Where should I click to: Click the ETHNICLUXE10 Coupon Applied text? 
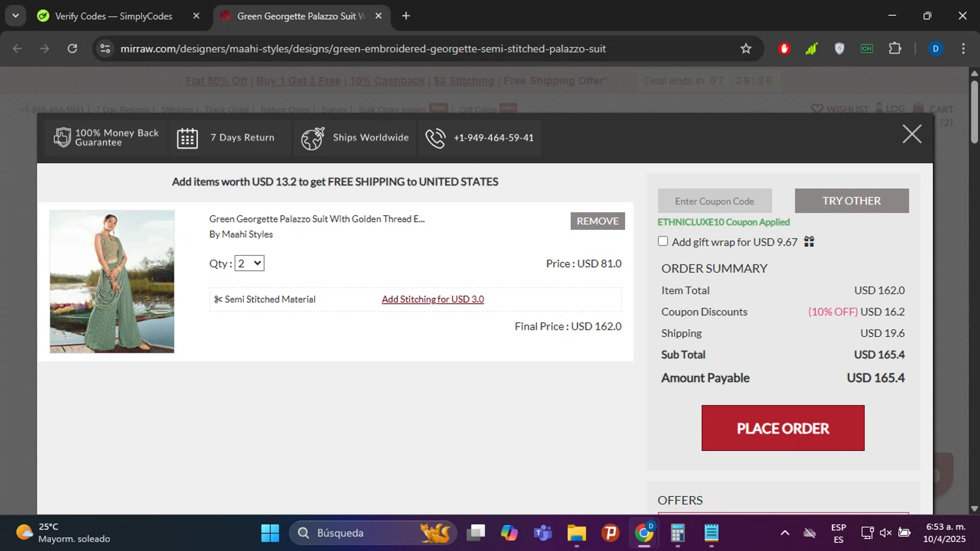click(x=723, y=222)
